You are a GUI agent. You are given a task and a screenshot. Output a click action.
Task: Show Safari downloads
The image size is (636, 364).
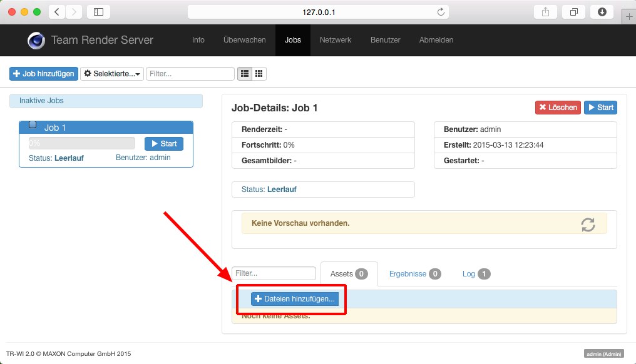coord(602,12)
